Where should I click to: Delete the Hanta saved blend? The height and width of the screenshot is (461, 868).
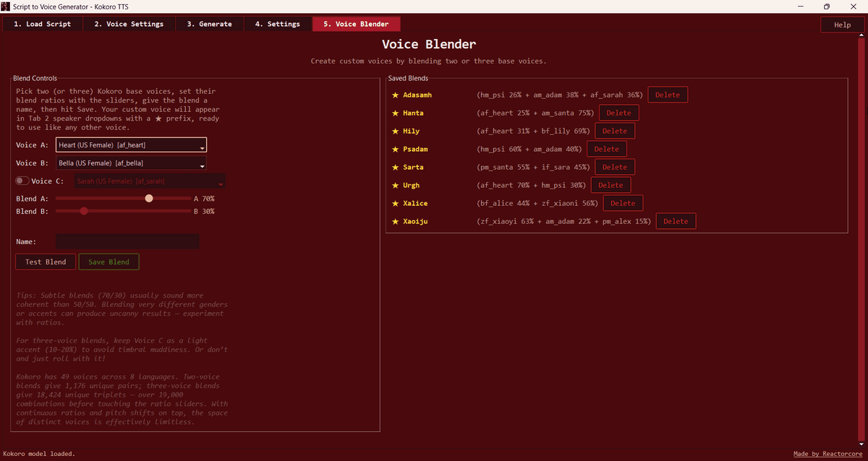(x=618, y=113)
